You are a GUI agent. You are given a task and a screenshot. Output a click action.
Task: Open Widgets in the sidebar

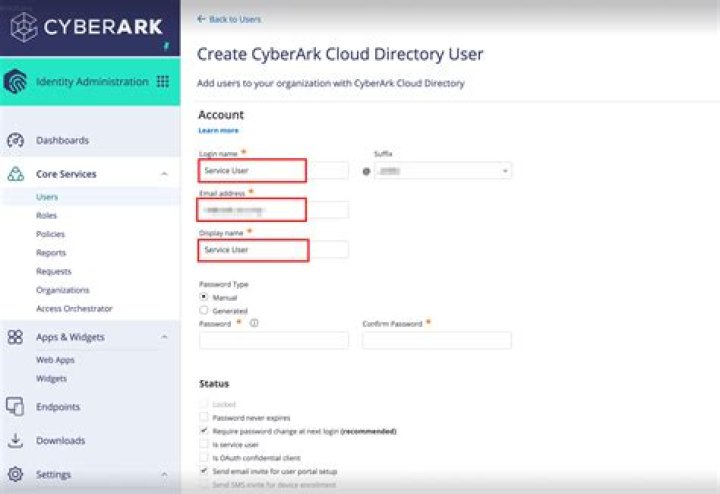coord(51,378)
